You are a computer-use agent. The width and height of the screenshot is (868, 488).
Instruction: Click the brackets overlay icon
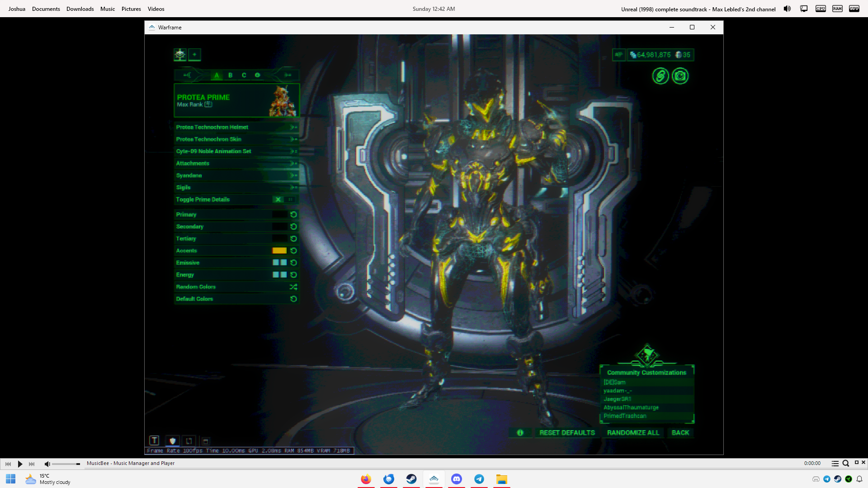[x=189, y=441]
